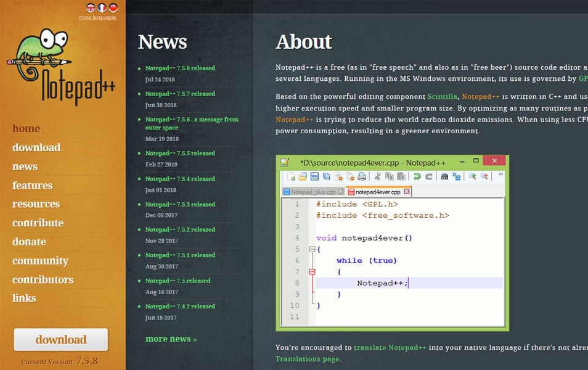Screen dimensions: 588x370
Task: Follow the green Scintilla link
Action: 443,96
